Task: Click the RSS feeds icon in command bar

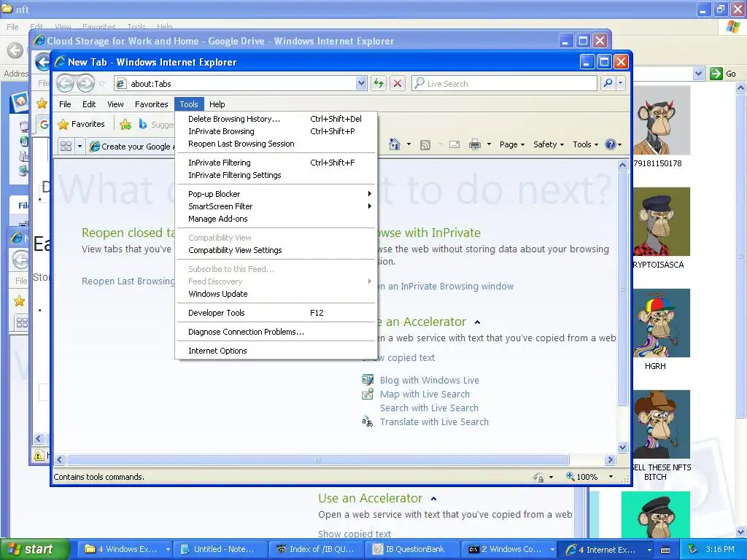Action: 425,145
